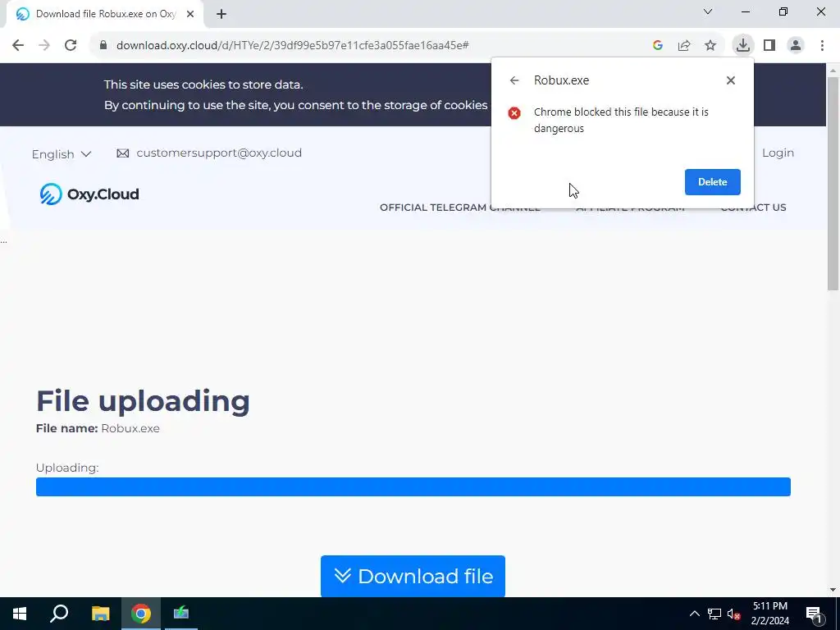840x630 pixels.
Task: Open the network status tray icon
Action: tap(714, 614)
